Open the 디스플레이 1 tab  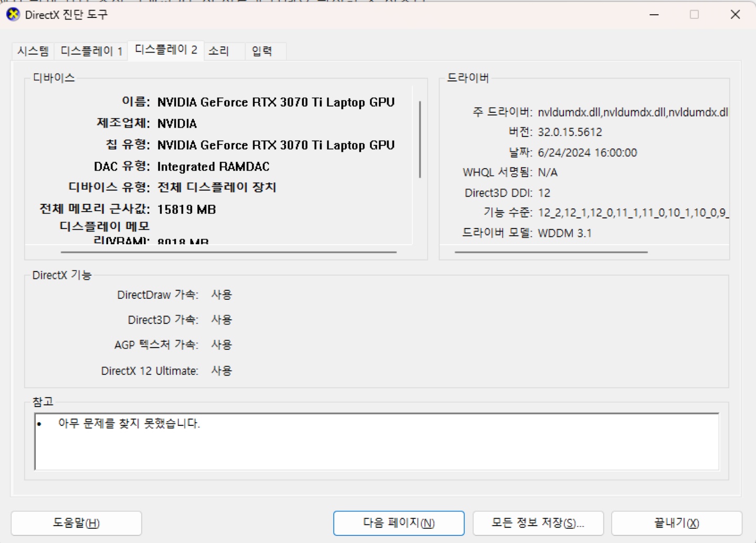click(91, 51)
